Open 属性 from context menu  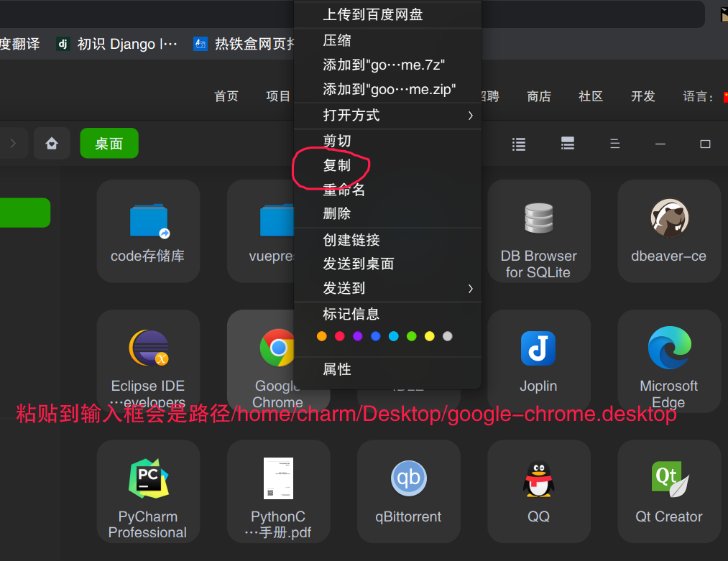click(387, 369)
